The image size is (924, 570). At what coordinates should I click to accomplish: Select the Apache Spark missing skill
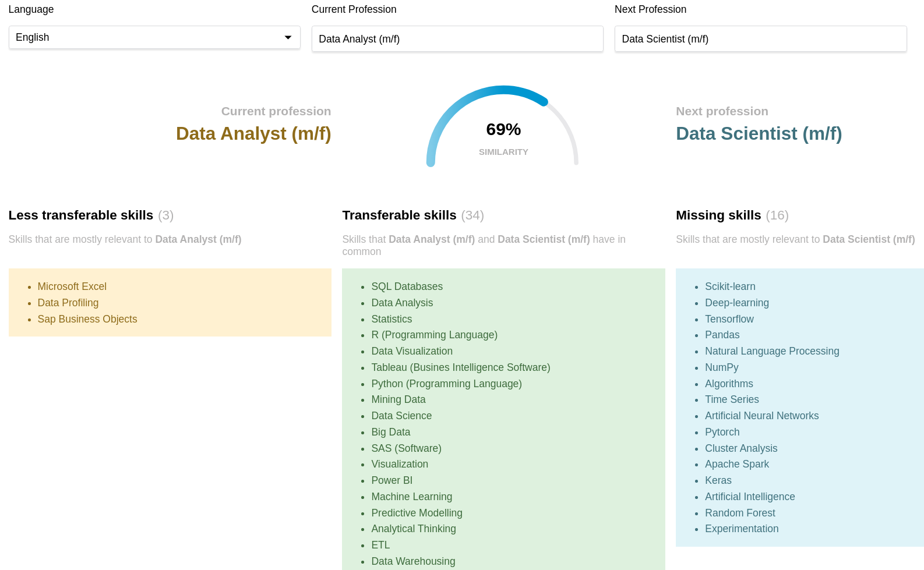point(736,464)
